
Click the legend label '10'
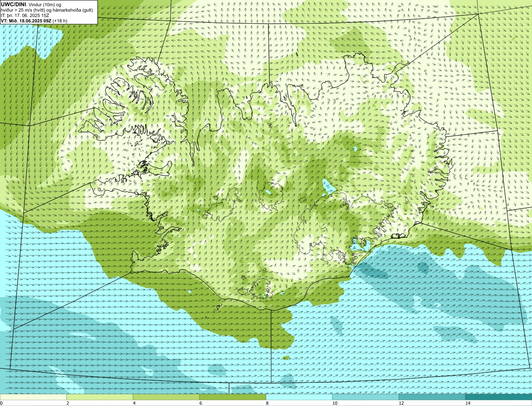click(x=335, y=403)
